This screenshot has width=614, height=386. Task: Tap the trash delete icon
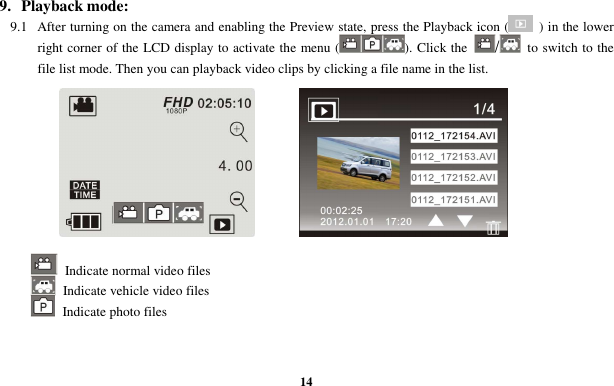point(493,227)
